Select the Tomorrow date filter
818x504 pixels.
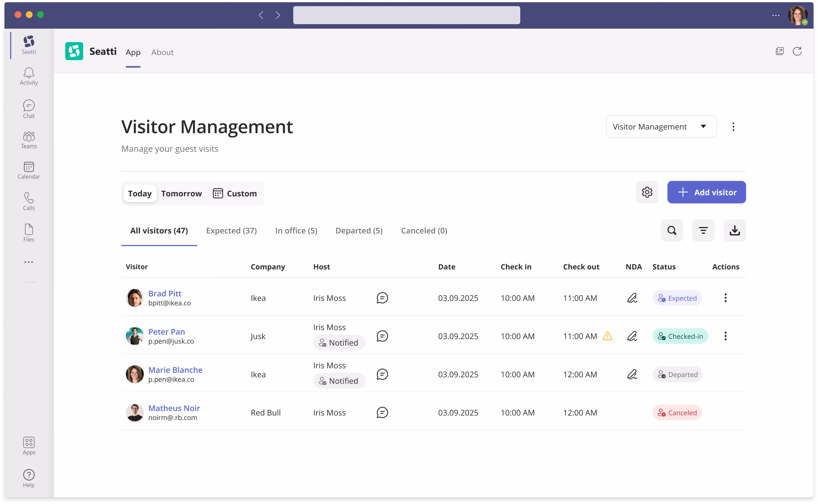pos(181,193)
